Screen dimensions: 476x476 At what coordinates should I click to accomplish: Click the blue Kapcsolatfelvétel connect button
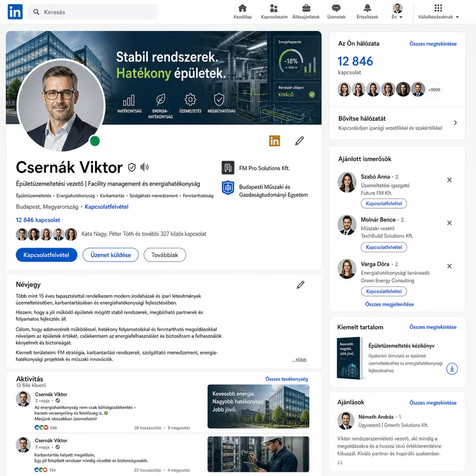[x=46, y=255]
